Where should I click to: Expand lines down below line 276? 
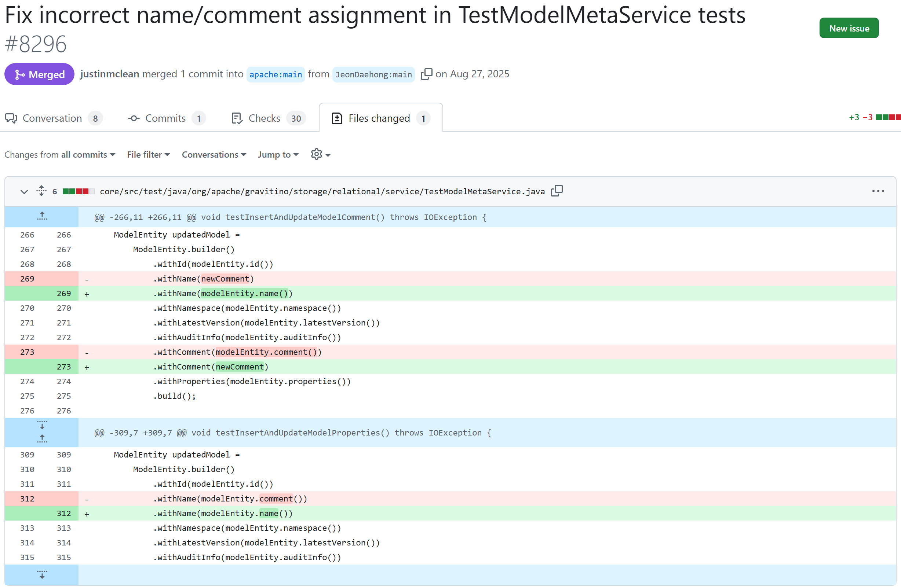pyautogui.click(x=42, y=425)
